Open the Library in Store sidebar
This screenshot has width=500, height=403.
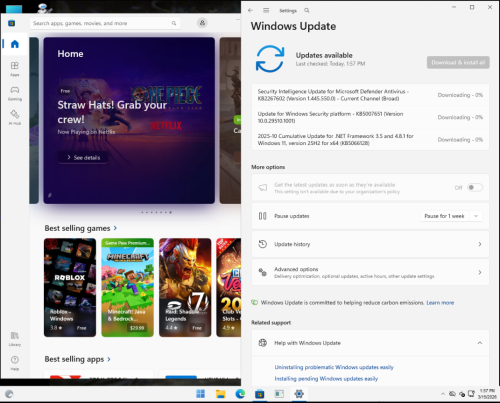pyautogui.click(x=15, y=339)
